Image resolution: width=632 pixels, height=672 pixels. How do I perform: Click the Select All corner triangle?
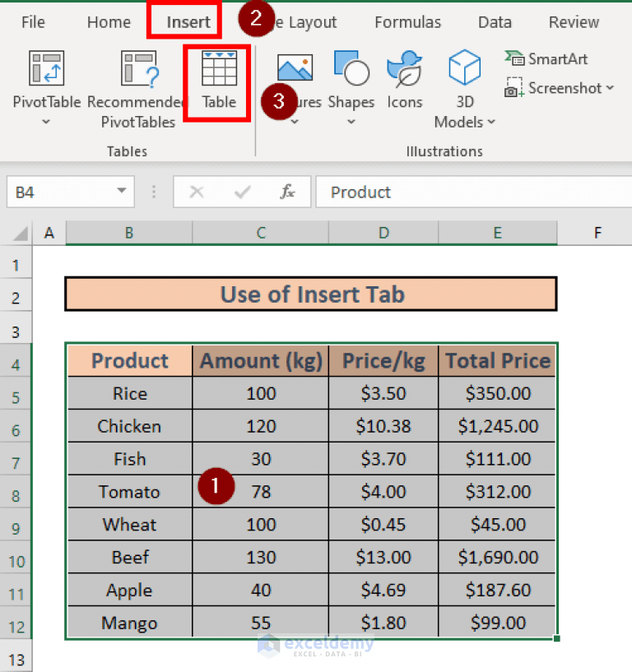point(20,234)
